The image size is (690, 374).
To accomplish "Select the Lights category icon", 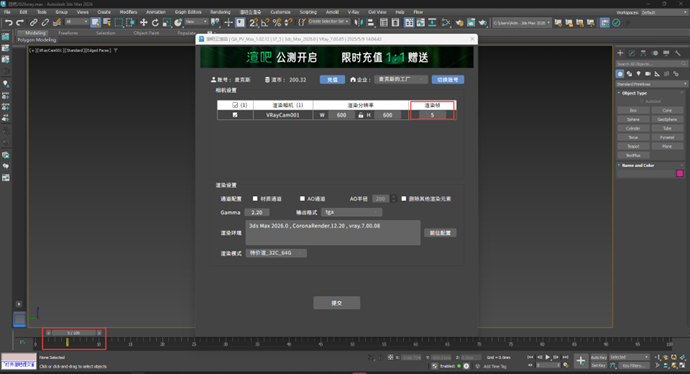I will tap(639, 74).
